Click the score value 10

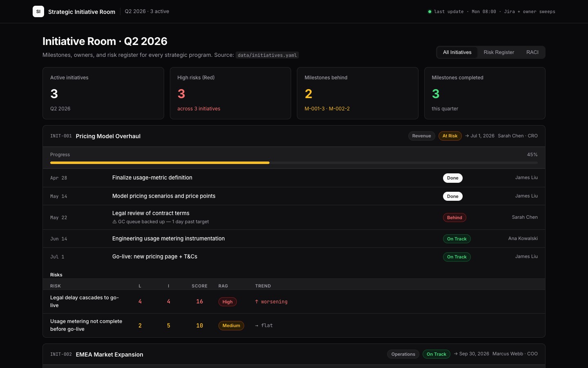coord(200,325)
